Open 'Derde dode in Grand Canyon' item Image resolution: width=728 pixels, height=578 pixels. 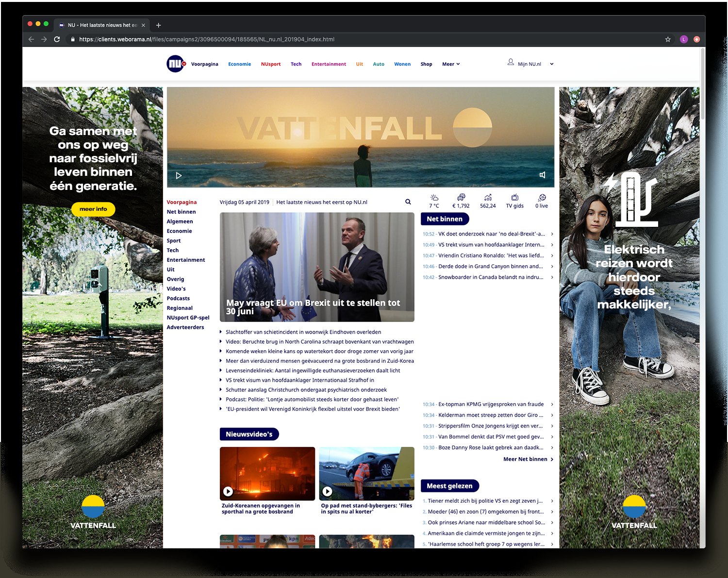click(491, 266)
